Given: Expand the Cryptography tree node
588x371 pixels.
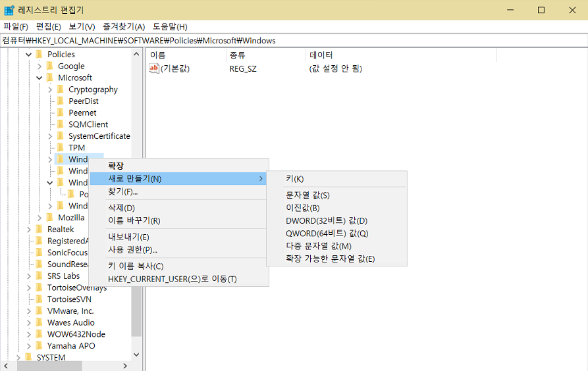Looking at the screenshot, I should pyautogui.click(x=50, y=89).
